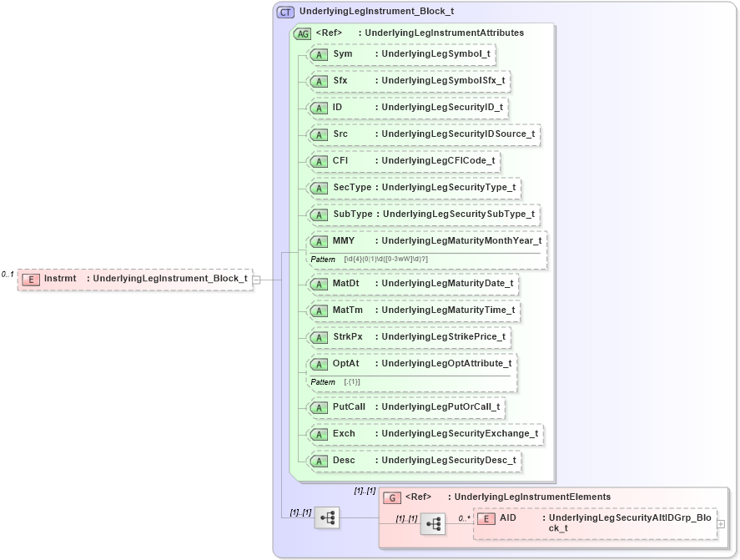This screenshot has width=740, height=560.
Task: Click the sequence compositor icon left of UnderlyingLegInstrumentElements
Action: (x=327, y=517)
